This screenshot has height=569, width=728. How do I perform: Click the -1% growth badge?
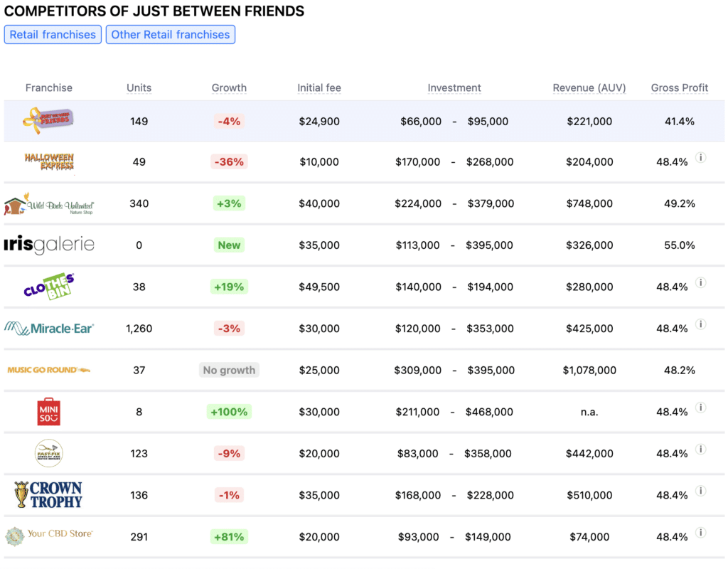(x=229, y=495)
